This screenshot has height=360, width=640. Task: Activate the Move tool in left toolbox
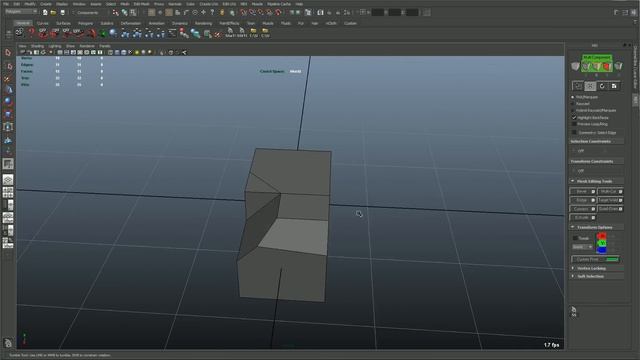pos(8,90)
